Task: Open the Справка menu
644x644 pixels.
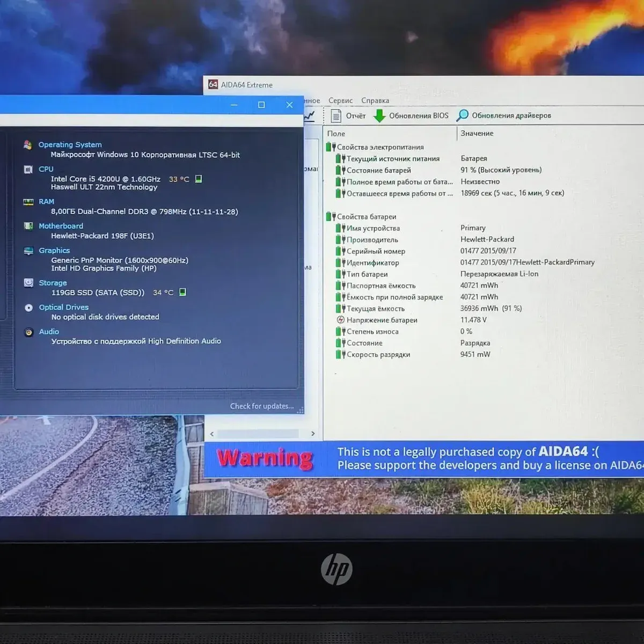Action: pos(375,100)
